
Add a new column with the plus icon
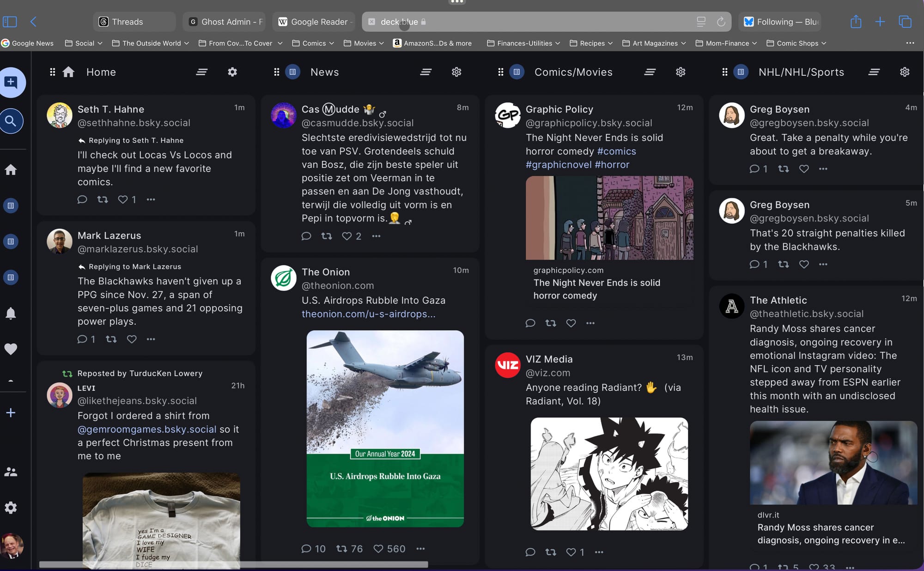coord(11,413)
